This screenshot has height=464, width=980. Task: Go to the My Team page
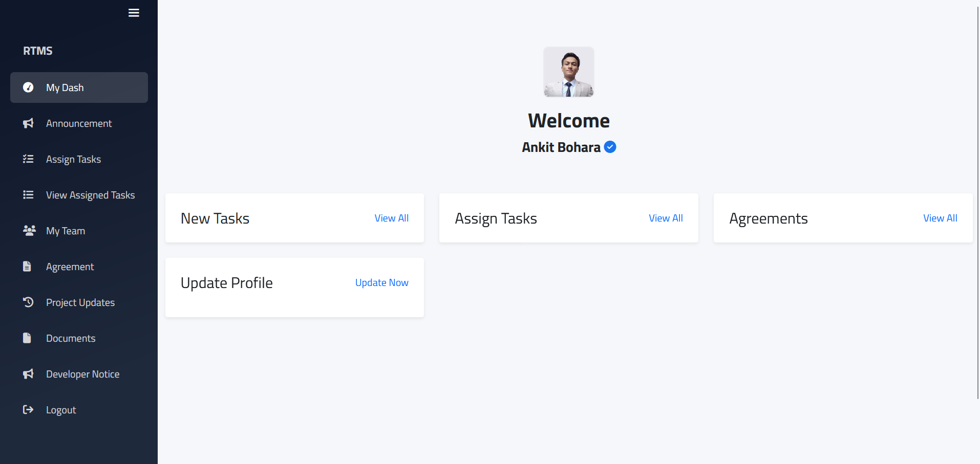click(79, 231)
